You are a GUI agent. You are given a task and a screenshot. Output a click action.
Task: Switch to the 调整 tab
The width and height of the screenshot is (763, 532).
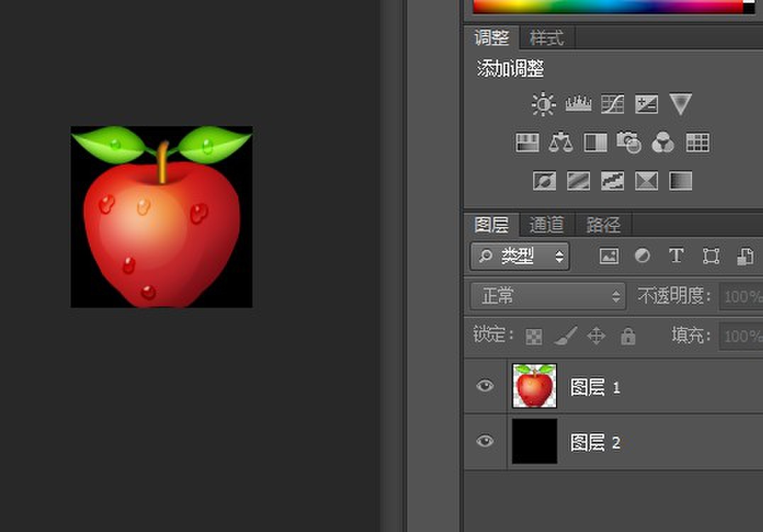click(491, 38)
